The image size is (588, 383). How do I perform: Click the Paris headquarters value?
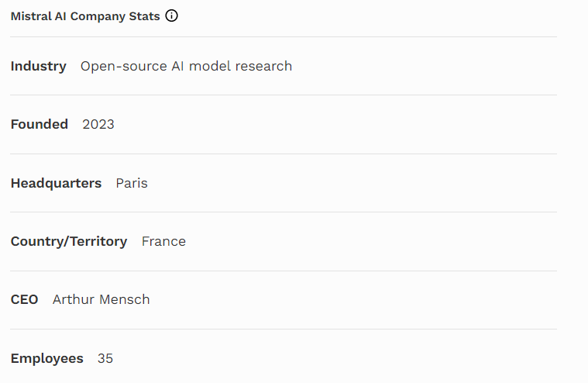[x=132, y=183]
